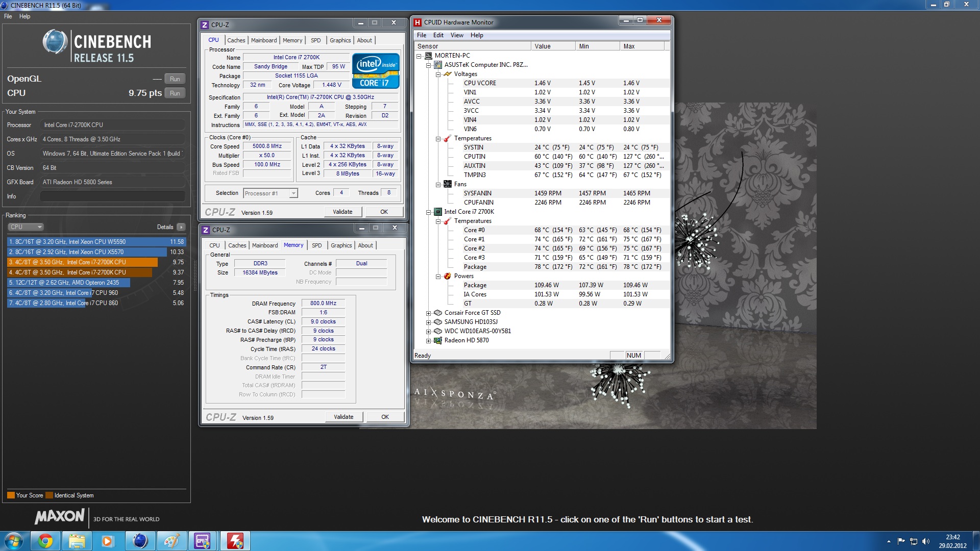Click Validate in the lower CPU-Z window

click(344, 417)
